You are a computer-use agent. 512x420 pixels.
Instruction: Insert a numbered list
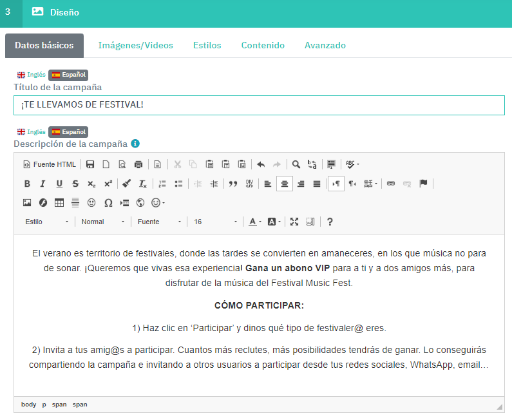(x=162, y=184)
